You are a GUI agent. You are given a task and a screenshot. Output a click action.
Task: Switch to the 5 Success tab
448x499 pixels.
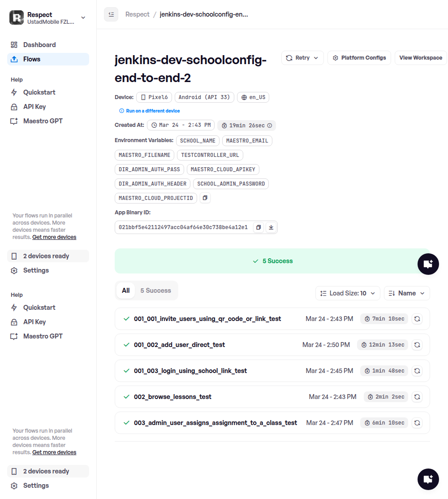pyautogui.click(x=155, y=291)
